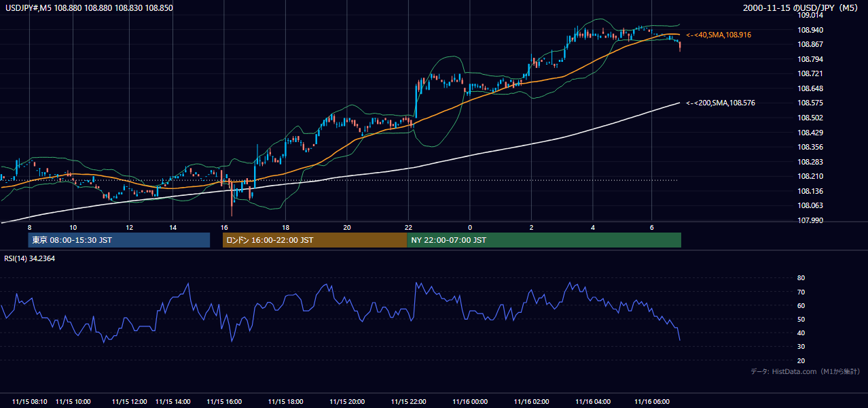Screen dimensions: 868x408
Task: Click the bottom time label 11/15 12:00
Action: click(130, 402)
